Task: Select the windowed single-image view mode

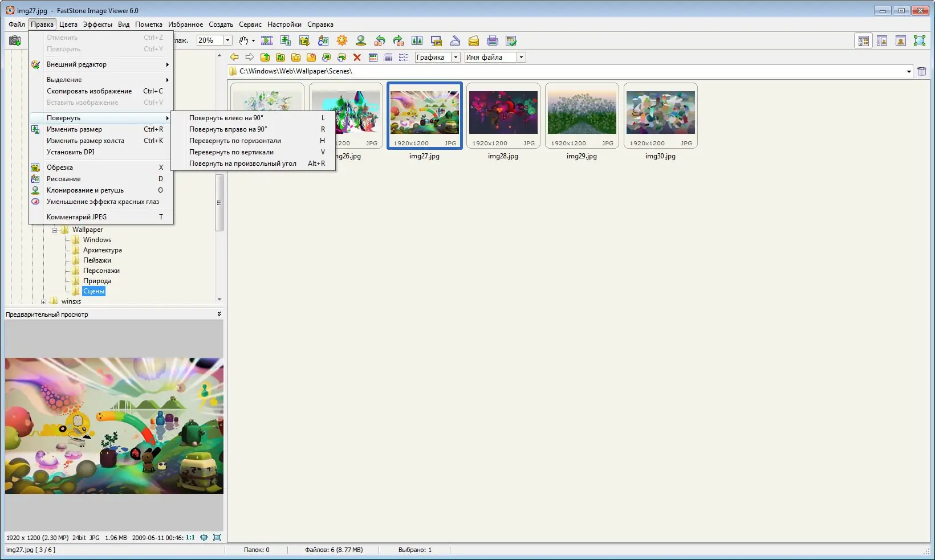Action: coord(901,40)
